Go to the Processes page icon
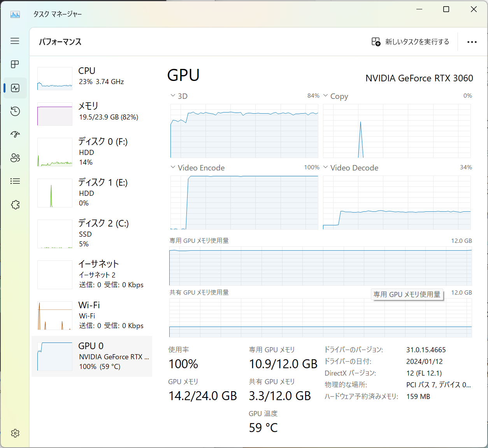 coord(15,64)
